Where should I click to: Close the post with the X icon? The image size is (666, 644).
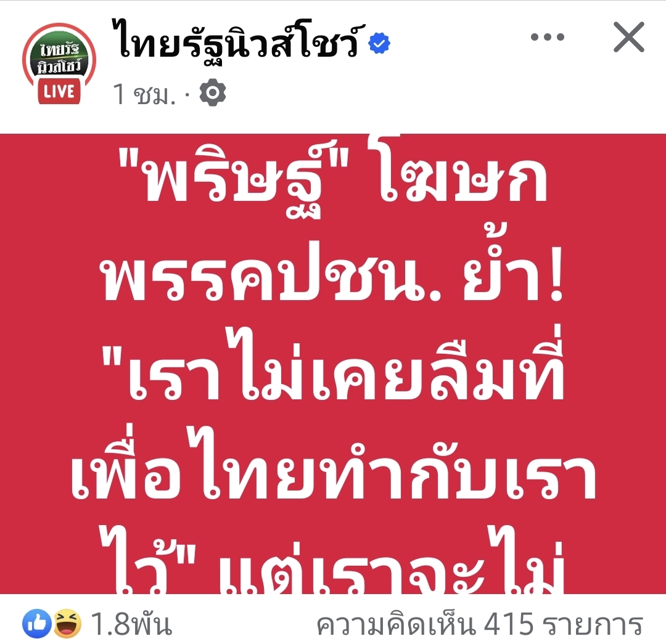[x=629, y=37]
